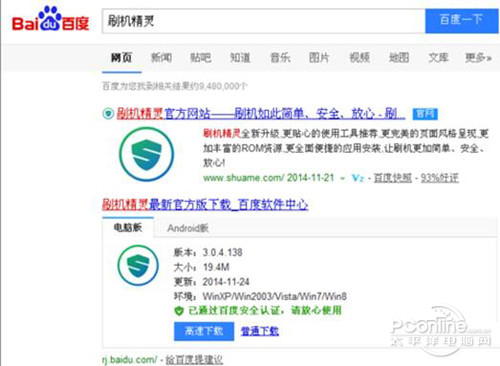Viewport: 500px width, 366px height.
Task: Open the 刷机精灵官方网站 result title link
Action: point(261,114)
